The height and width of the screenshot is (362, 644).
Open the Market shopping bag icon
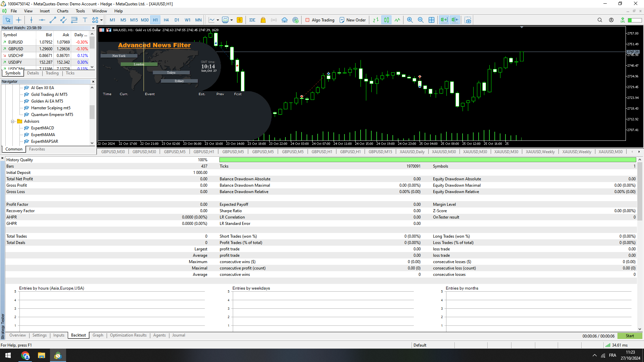click(x=263, y=20)
